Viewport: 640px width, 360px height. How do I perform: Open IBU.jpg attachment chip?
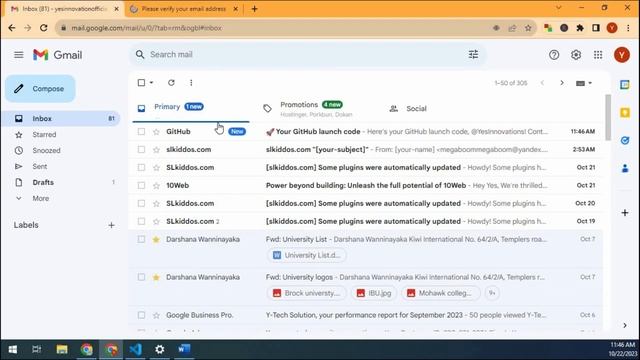tap(373, 293)
